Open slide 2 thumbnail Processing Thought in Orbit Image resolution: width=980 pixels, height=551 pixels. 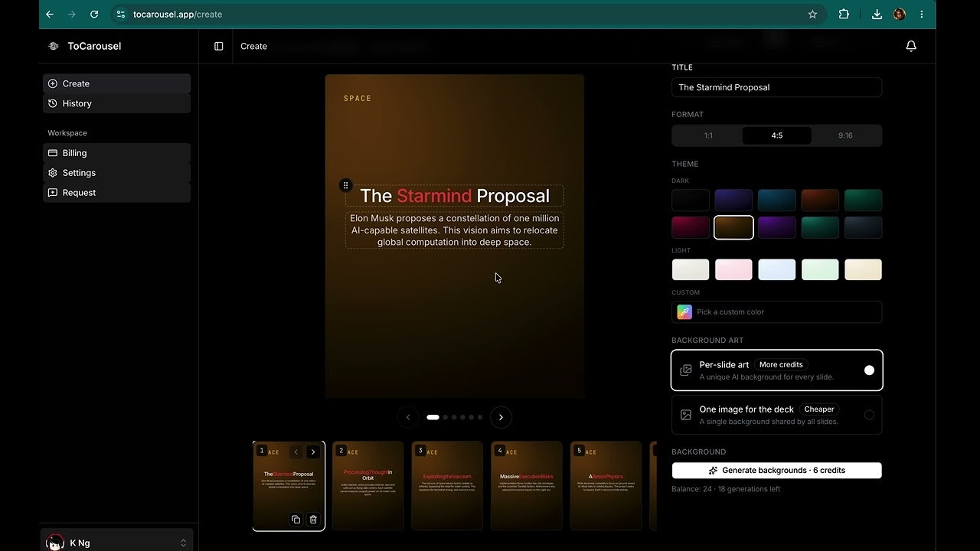[367, 485]
